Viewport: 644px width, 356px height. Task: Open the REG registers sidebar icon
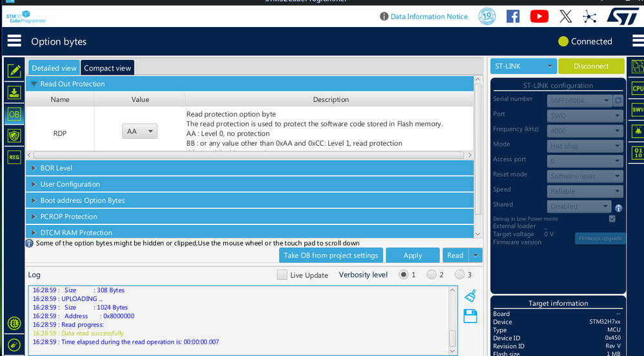pyautogui.click(x=14, y=157)
